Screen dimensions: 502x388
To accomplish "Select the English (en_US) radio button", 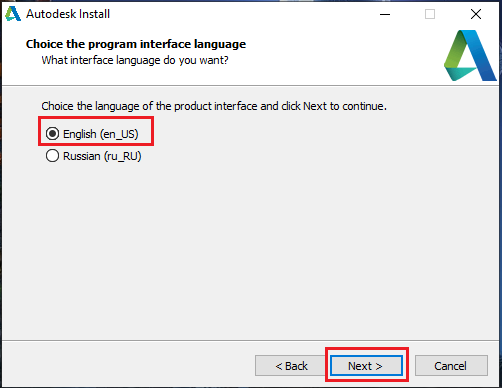I will pos(52,134).
